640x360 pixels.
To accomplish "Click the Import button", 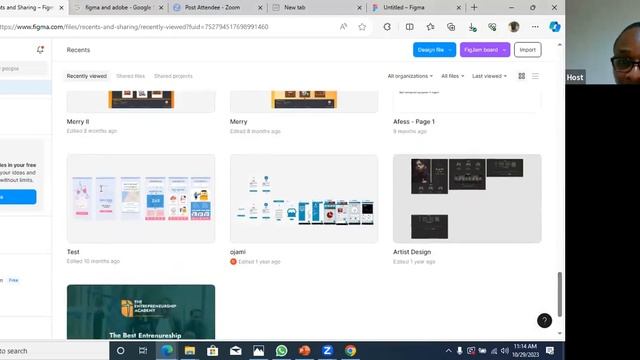I will coord(528,50).
